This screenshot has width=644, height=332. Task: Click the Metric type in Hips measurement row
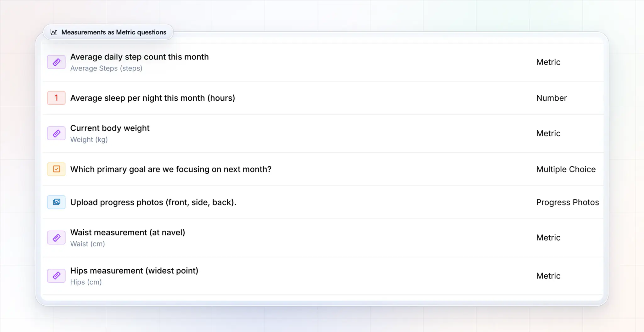(x=548, y=276)
